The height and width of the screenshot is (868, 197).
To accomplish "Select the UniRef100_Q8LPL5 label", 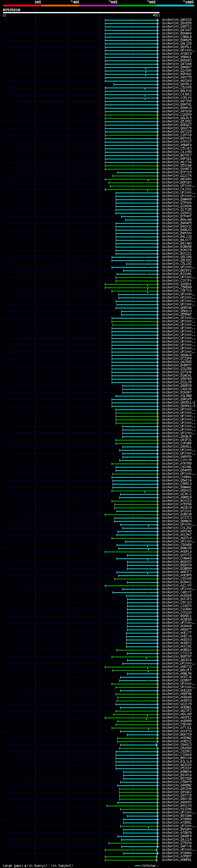I will coord(177,118).
